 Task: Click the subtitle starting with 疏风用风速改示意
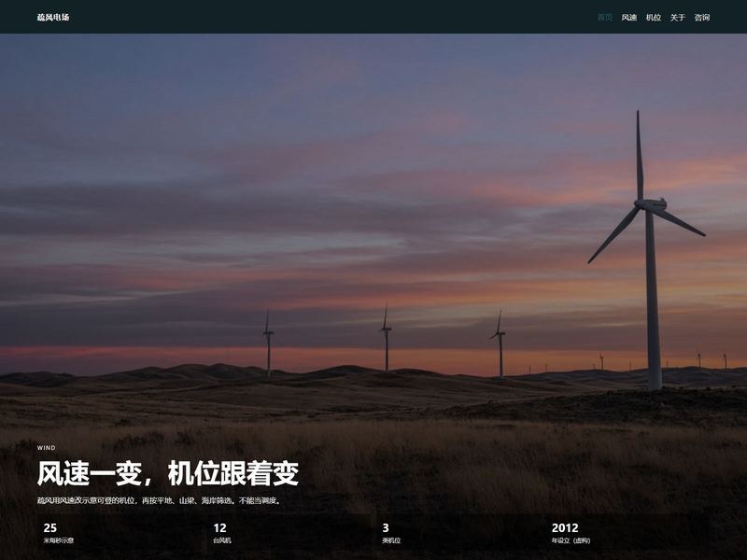pyautogui.click(x=160, y=500)
